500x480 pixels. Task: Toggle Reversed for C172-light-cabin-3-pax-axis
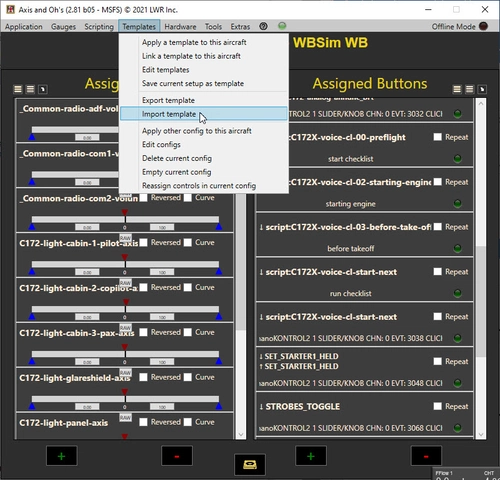coord(143,332)
